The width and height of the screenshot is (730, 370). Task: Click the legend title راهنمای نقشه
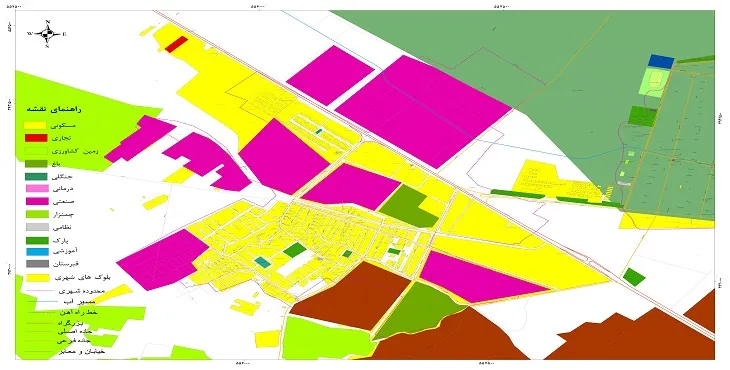[54, 109]
